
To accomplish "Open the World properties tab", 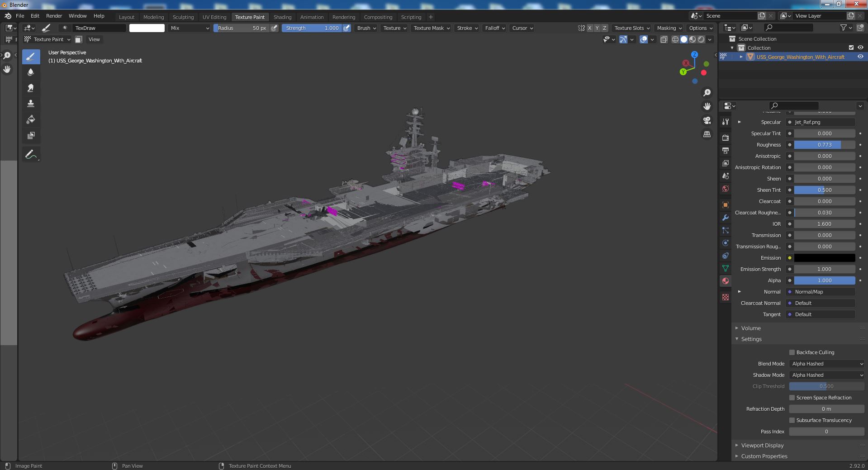I will pos(726,189).
